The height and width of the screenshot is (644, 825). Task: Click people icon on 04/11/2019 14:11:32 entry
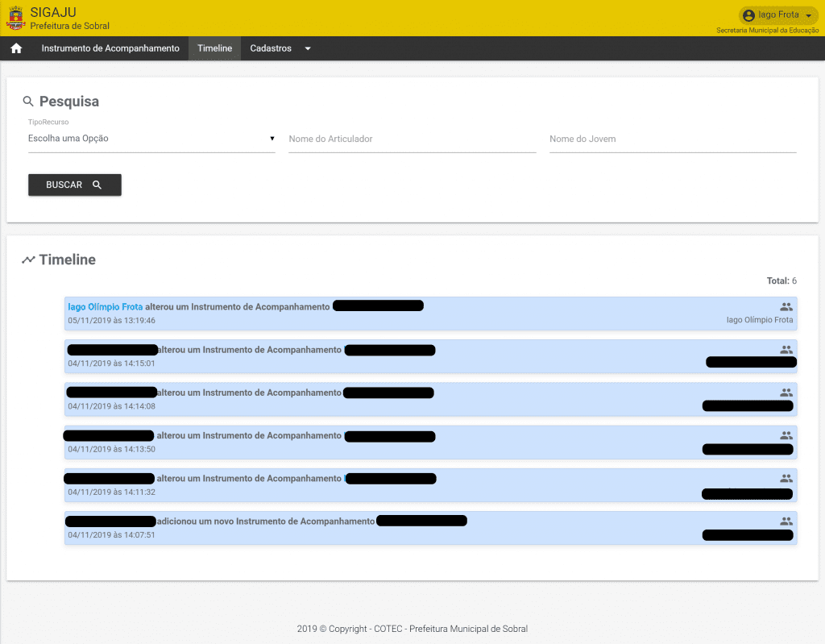(x=786, y=478)
